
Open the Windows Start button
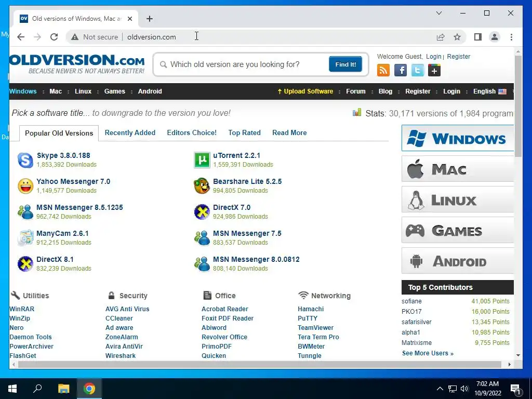[x=12, y=389]
